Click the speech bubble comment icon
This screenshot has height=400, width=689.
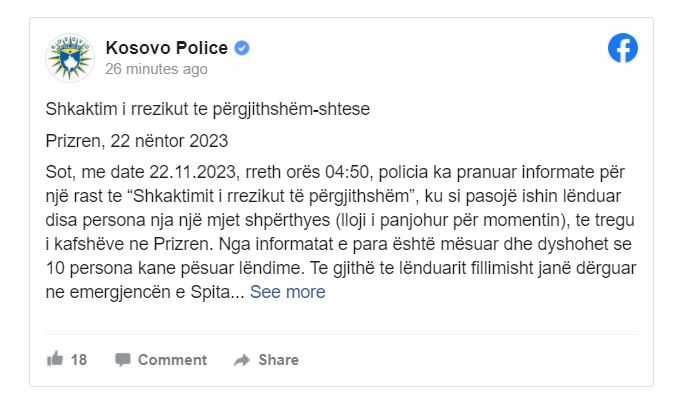pyautogui.click(x=123, y=360)
